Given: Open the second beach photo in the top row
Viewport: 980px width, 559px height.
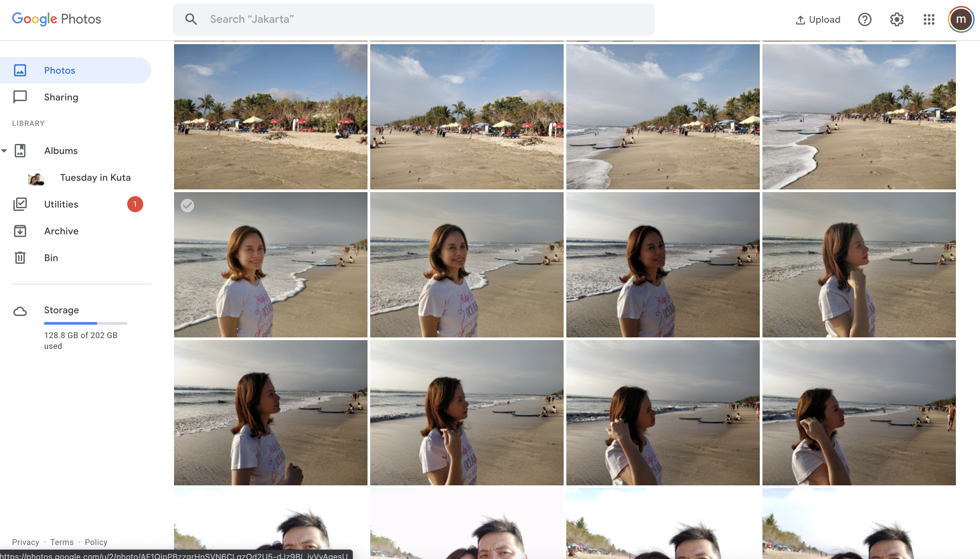Looking at the screenshot, I should 467,117.
